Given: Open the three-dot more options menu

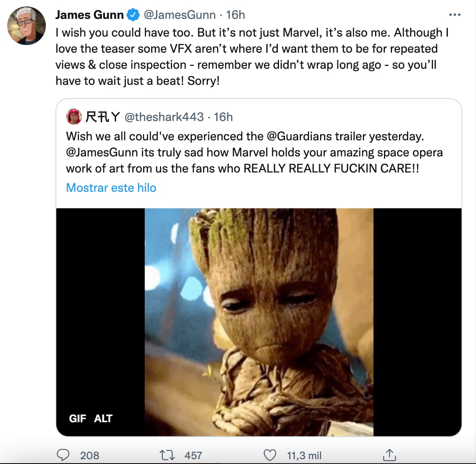Looking at the screenshot, I should (x=454, y=15).
